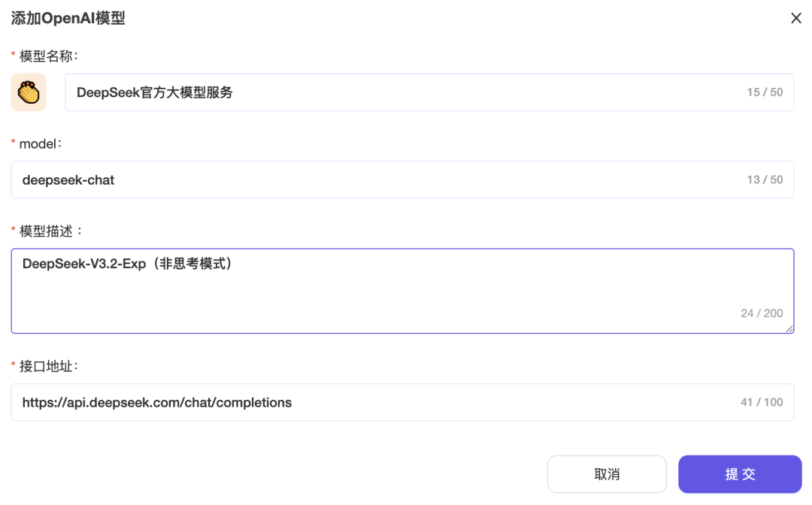Image resolution: width=812 pixels, height=505 pixels.
Task: Click the 添加OpenAI模型 dialog title
Action: (x=68, y=18)
